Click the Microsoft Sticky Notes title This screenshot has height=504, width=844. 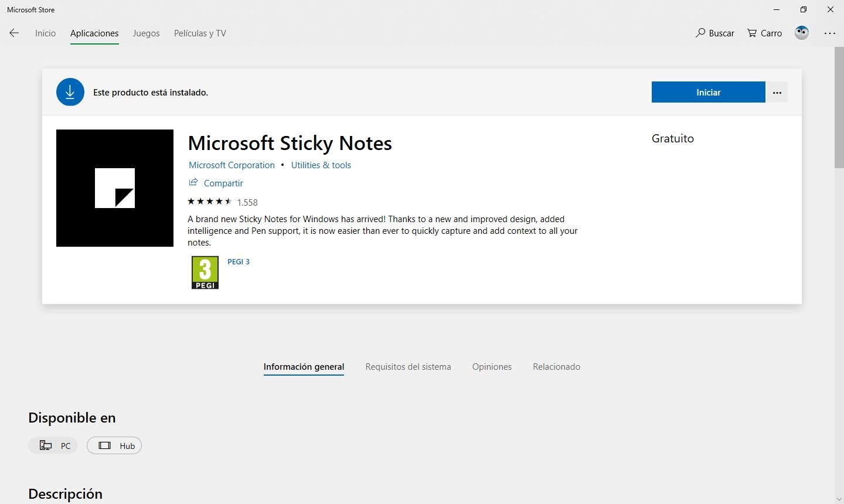(290, 143)
